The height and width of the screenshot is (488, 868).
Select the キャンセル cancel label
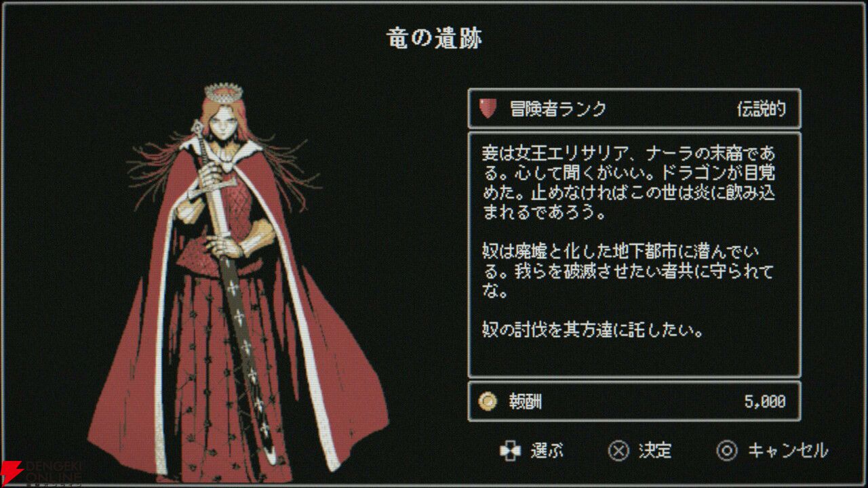click(x=788, y=451)
